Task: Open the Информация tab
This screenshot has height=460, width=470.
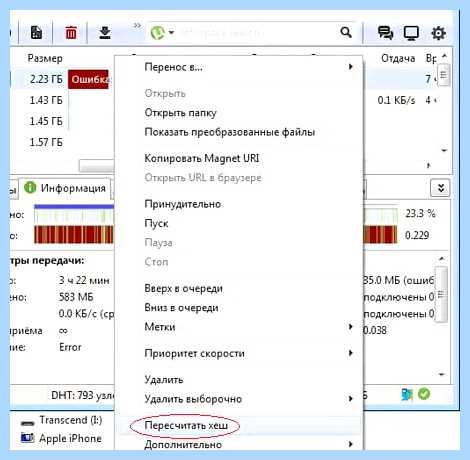Action: [65, 188]
